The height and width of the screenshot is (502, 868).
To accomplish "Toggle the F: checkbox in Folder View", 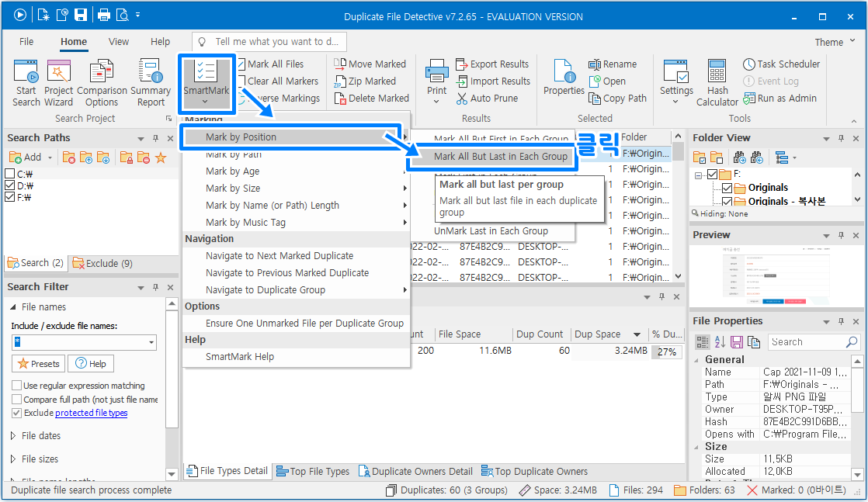I will point(713,175).
